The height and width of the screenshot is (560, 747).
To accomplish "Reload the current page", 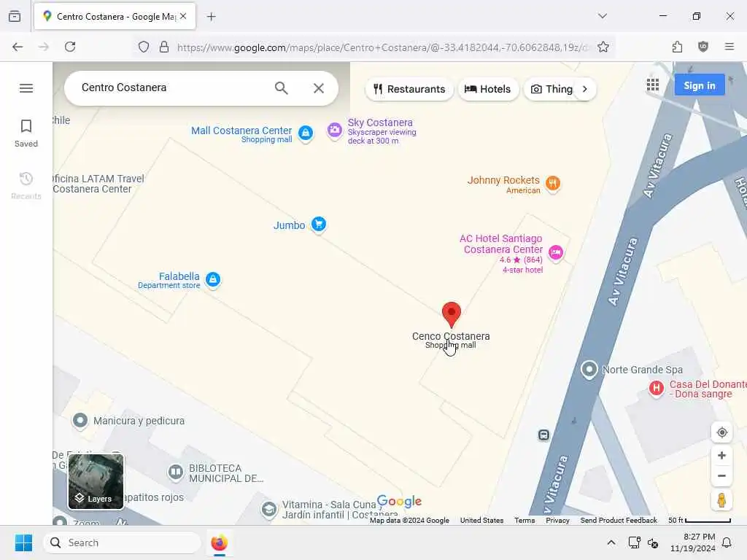I will pos(70,47).
